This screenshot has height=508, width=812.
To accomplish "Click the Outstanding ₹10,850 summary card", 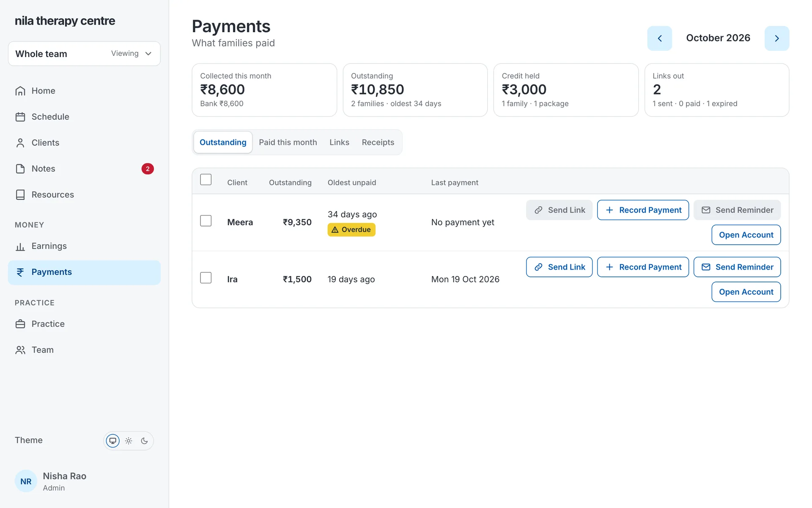I will tap(415, 90).
